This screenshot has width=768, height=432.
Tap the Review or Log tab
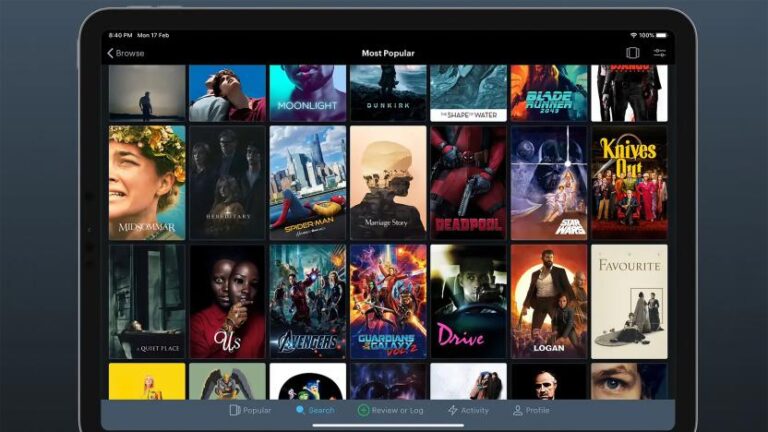click(390, 410)
